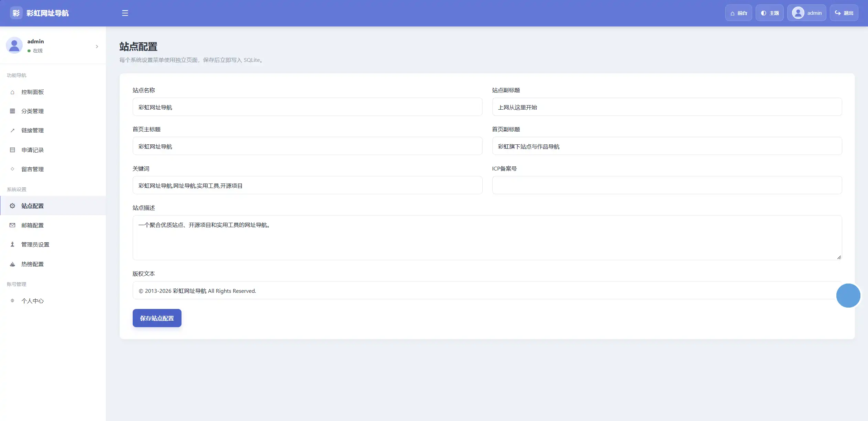Open the 前台 home button
The image size is (868, 421).
(x=738, y=13)
